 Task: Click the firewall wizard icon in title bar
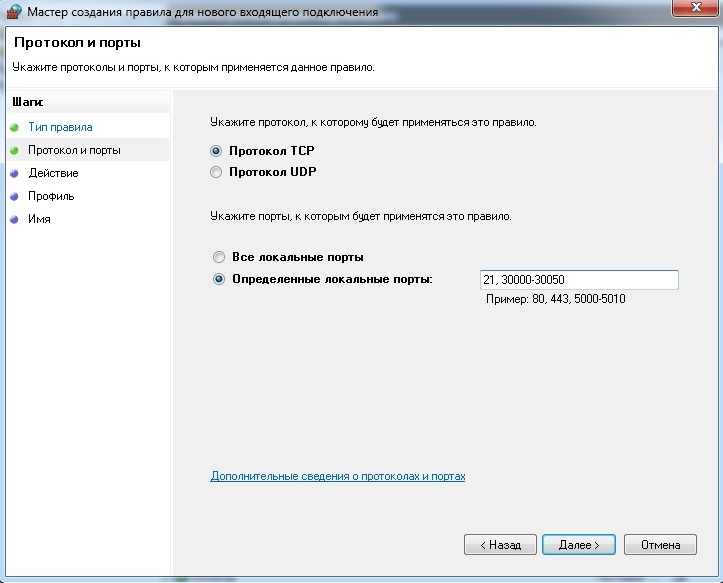point(14,11)
